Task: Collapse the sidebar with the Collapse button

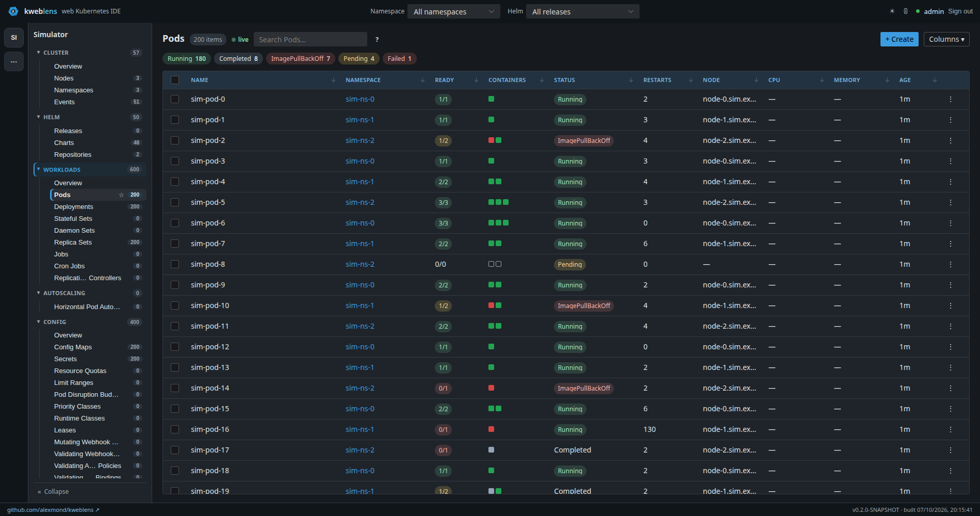Action: pos(53,492)
